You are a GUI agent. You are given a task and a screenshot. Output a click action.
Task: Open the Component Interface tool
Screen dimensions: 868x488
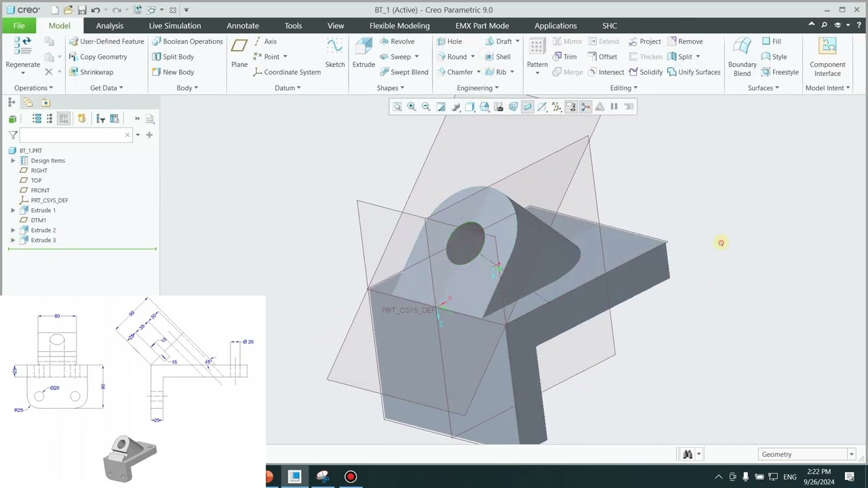pyautogui.click(x=827, y=57)
